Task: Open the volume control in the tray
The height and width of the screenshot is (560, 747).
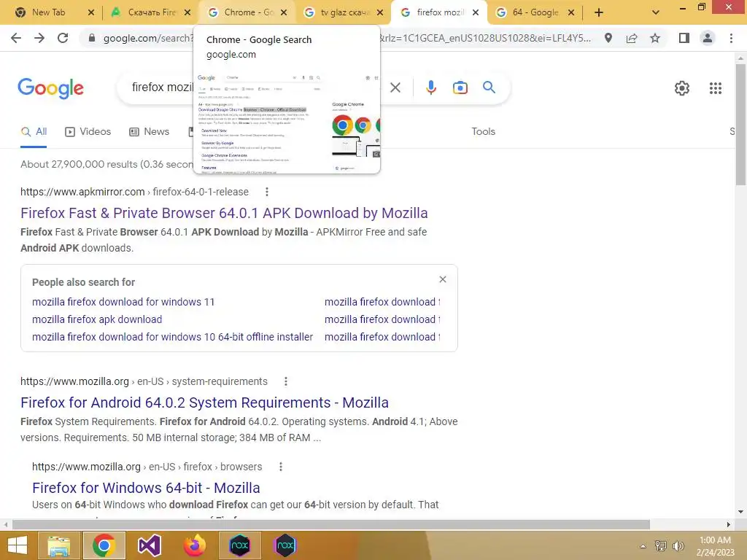Action: [x=678, y=546]
